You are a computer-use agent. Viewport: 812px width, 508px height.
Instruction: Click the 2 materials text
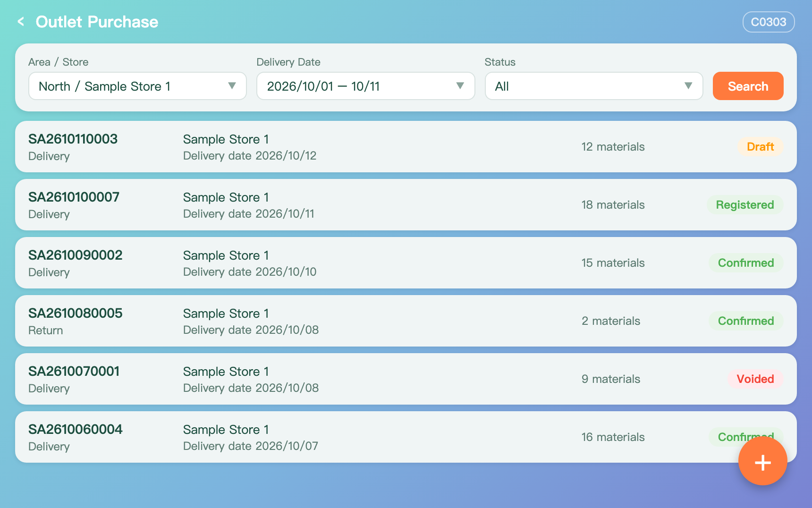611,321
